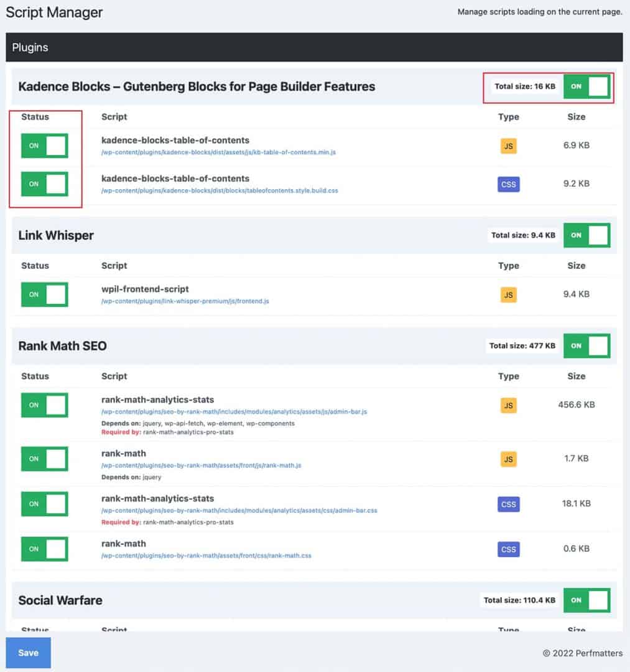Image resolution: width=630 pixels, height=672 pixels.
Task: Disable the 0.6 KB rank-math CSS toggle
Action: 45,549
